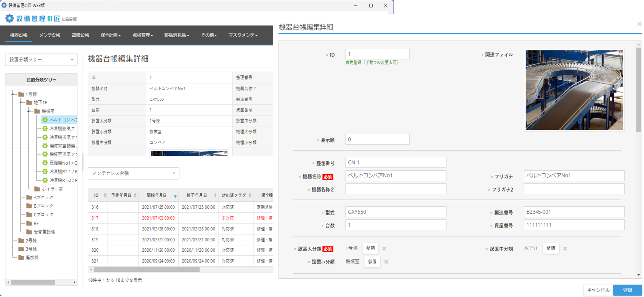Open the マスタメンテ menu
Image resolution: width=644 pixels, height=297 pixels.
(x=243, y=35)
